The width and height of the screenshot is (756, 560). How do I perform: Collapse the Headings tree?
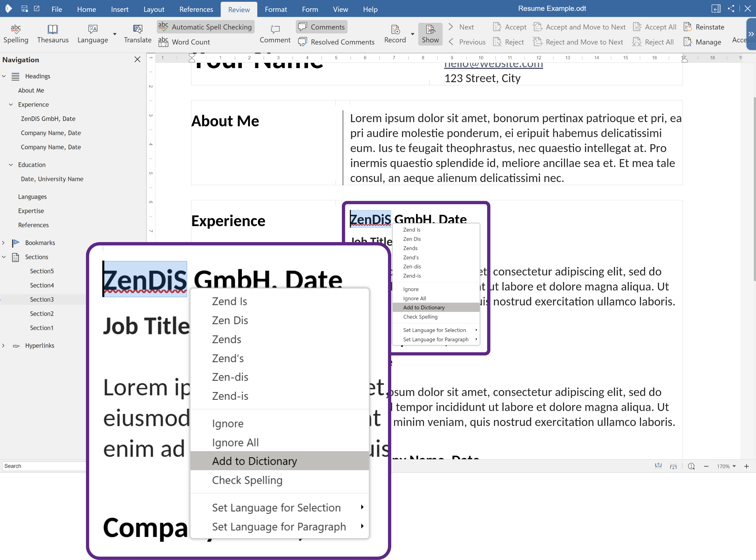tap(4, 76)
